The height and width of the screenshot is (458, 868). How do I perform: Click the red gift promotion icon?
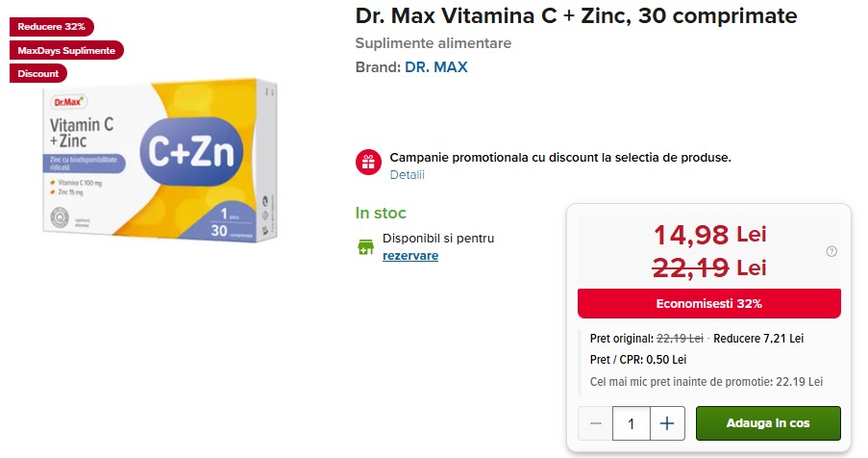tap(368, 162)
